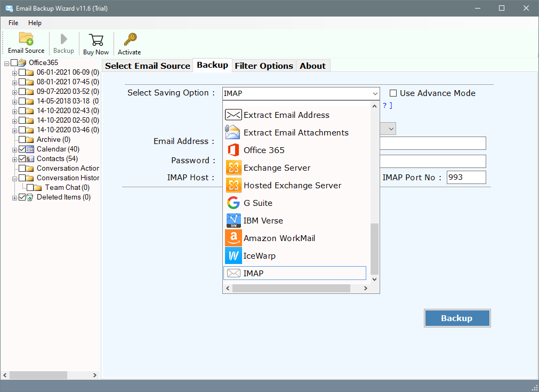Image resolution: width=539 pixels, height=392 pixels.
Task: Collapse the Conversation History node
Action: pyautogui.click(x=14, y=179)
